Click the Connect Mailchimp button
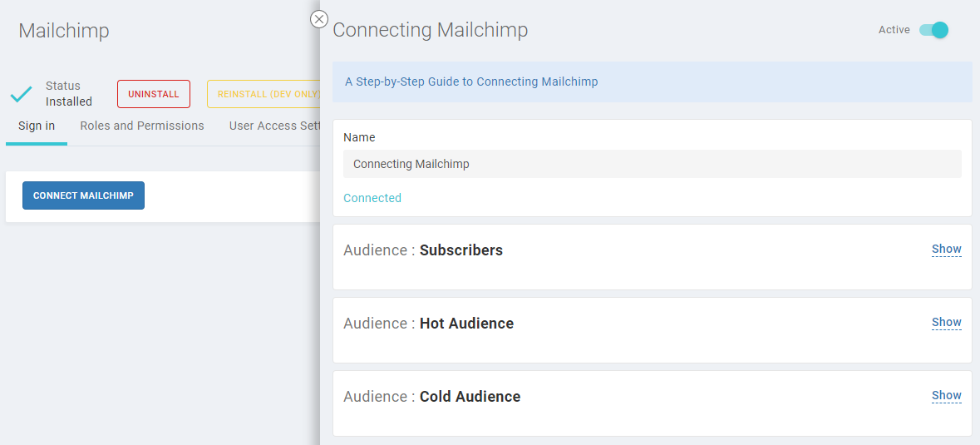Viewport: 980px width, 445px height. tap(83, 195)
